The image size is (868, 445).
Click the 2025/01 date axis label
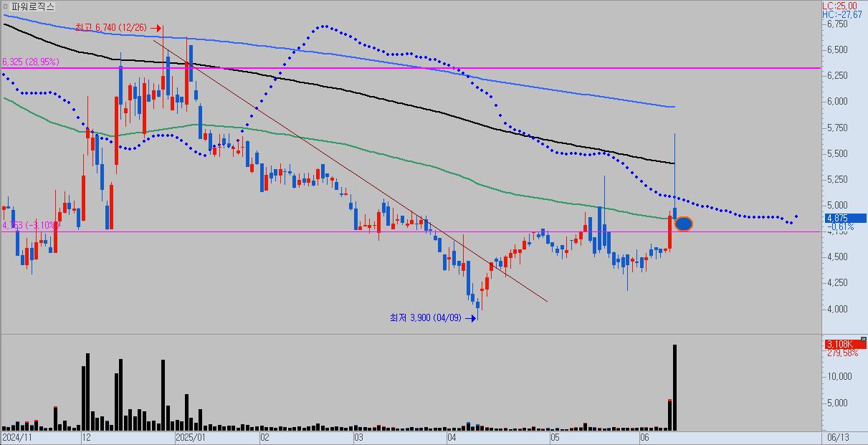(x=189, y=436)
